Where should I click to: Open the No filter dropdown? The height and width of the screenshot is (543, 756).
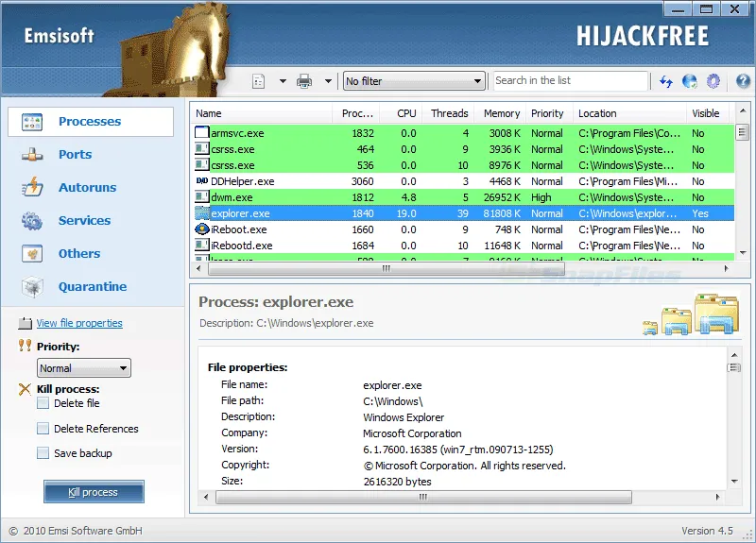(413, 81)
